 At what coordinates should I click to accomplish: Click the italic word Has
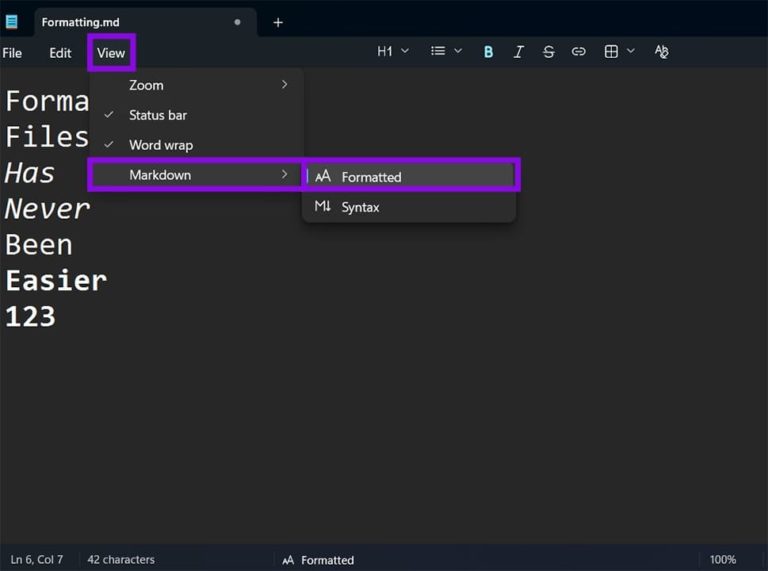(29, 173)
